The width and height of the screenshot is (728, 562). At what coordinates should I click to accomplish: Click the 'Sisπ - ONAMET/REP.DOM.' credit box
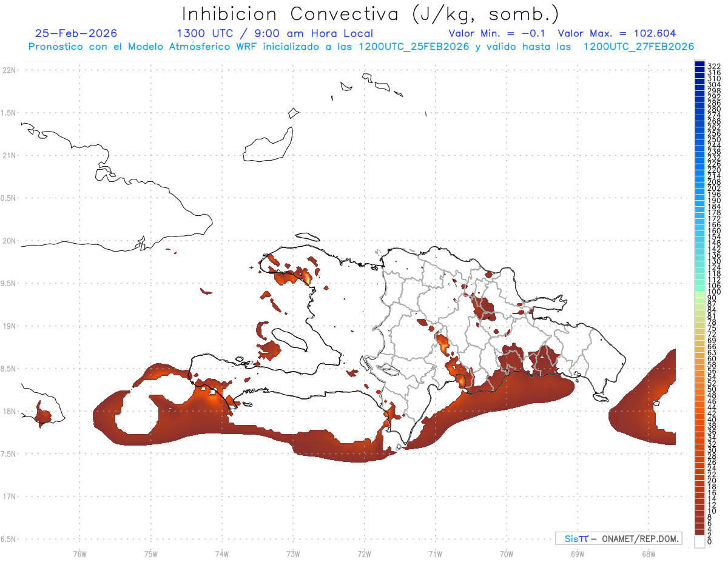pos(618,538)
